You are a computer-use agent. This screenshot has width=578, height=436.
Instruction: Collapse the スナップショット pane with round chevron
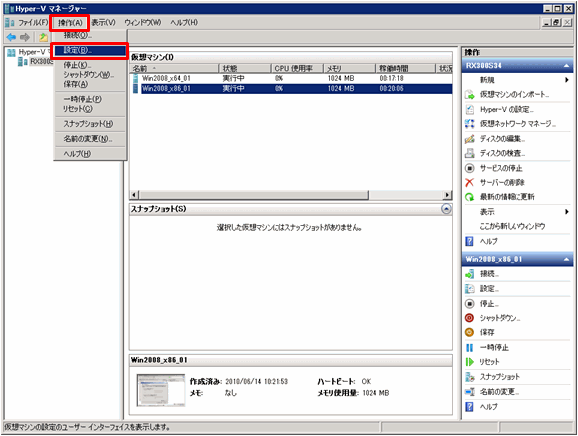pyautogui.click(x=446, y=209)
